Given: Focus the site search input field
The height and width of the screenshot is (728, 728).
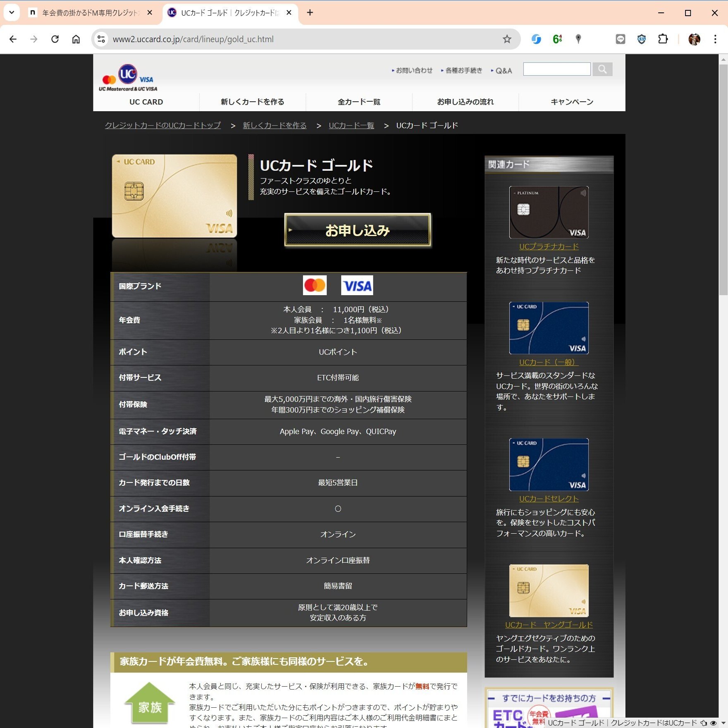Looking at the screenshot, I should pyautogui.click(x=557, y=69).
